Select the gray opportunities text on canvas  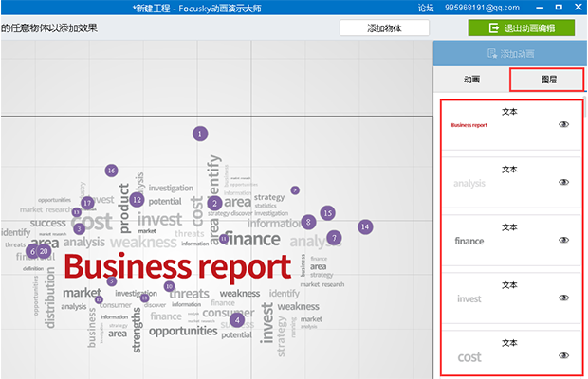pos(183,331)
